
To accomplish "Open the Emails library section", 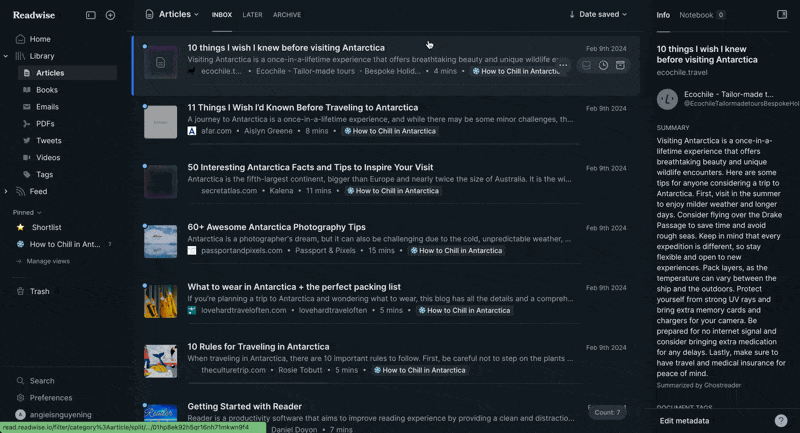I will (47, 107).
